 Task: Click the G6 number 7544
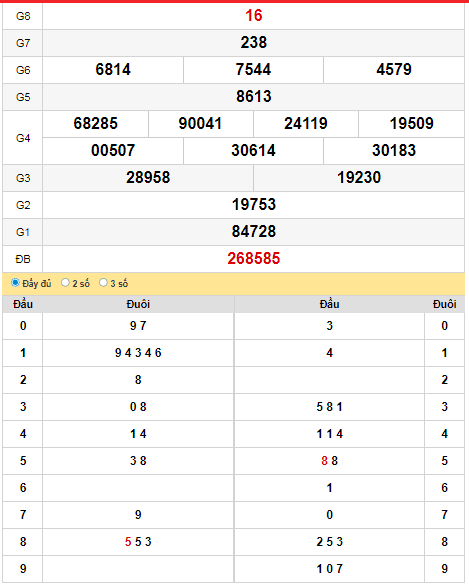point(253,69)
